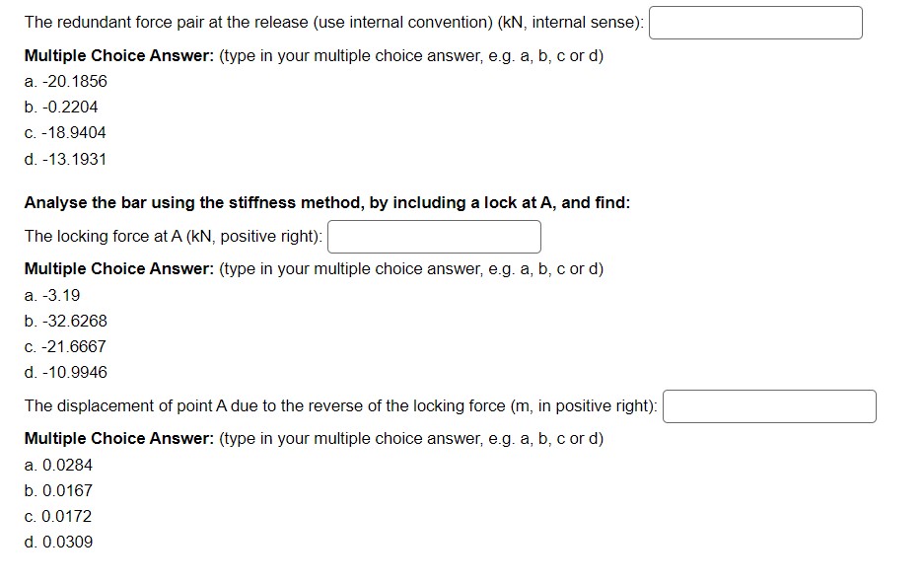Click the redundant force pair input field

tap(755, 23)
